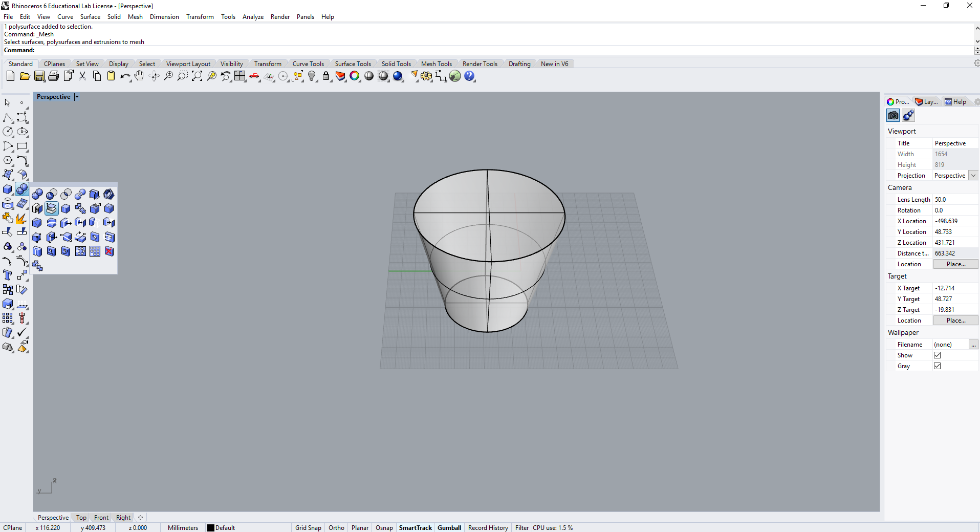Click the Camera Location Place button
980x532 pixels.
(955, 264)
